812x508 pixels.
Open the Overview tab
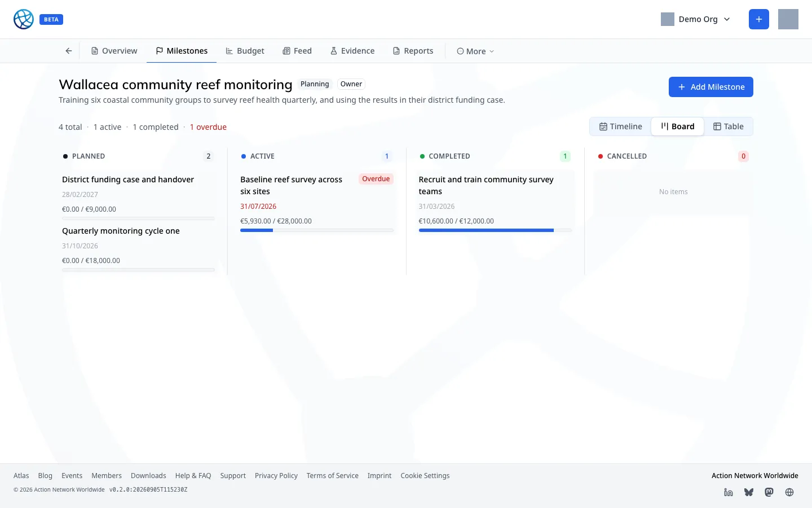114,51
